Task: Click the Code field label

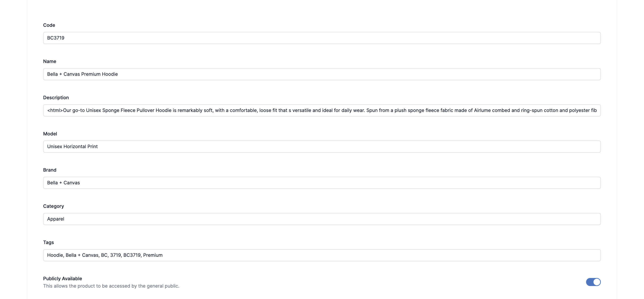Action: [x=49, y=25]
